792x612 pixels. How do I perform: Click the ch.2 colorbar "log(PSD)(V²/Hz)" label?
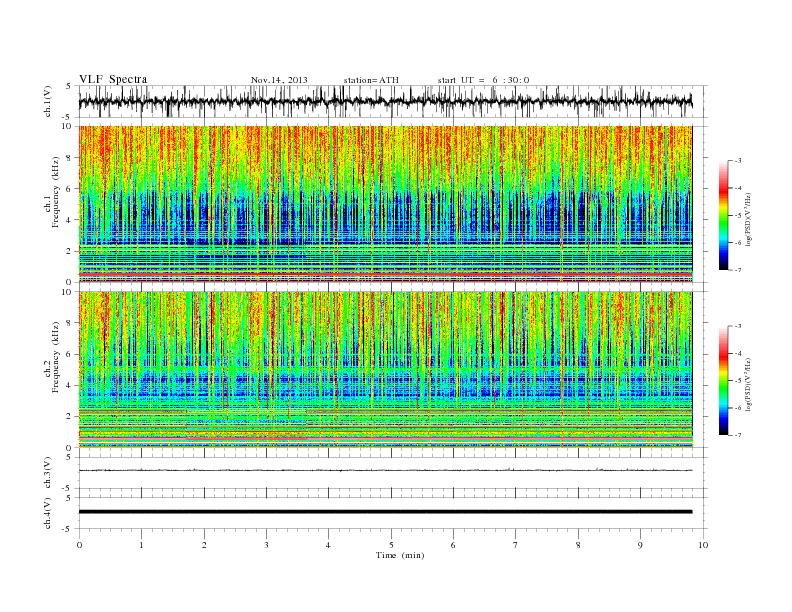coord(748,384)
